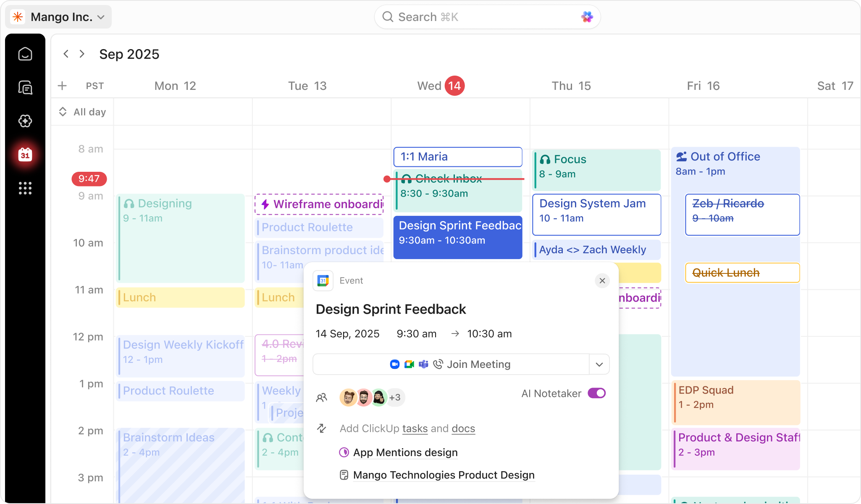Close the Design Sprint Feedback popup
This screenshot has width=861, height=504.
(602, 281)
